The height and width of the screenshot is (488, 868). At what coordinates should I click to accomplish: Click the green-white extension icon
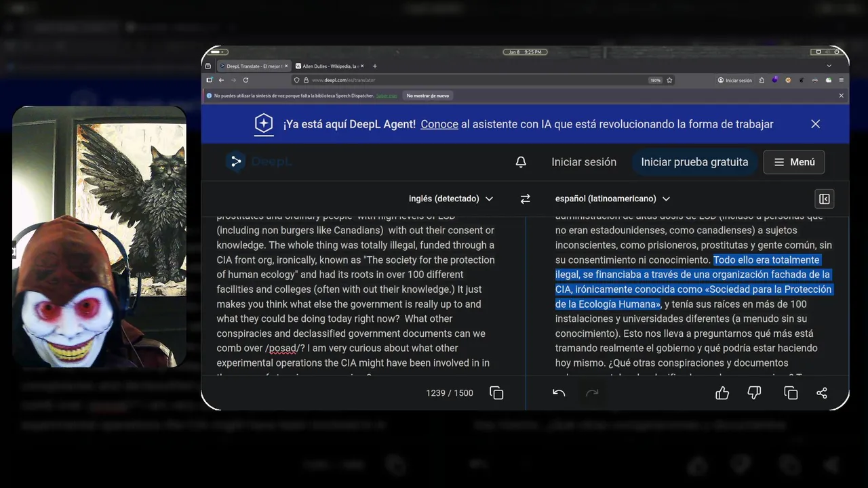pos(829,80)
